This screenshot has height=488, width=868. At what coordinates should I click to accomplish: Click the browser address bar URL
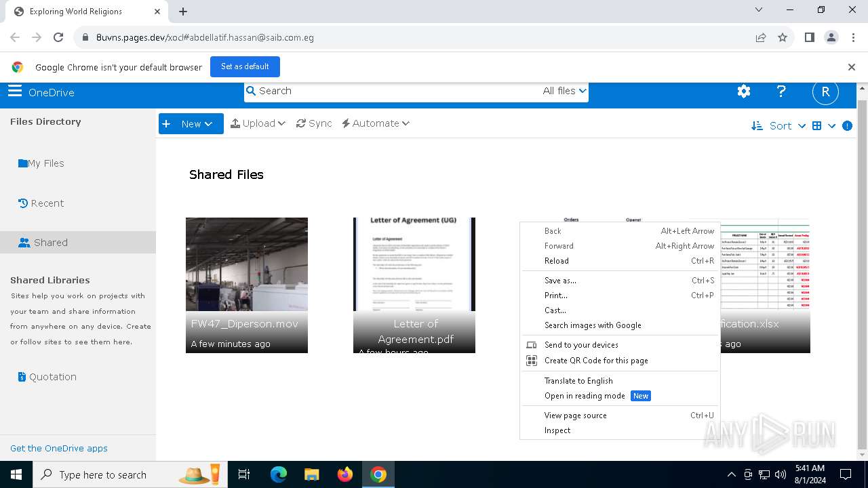tap(205, 38)
